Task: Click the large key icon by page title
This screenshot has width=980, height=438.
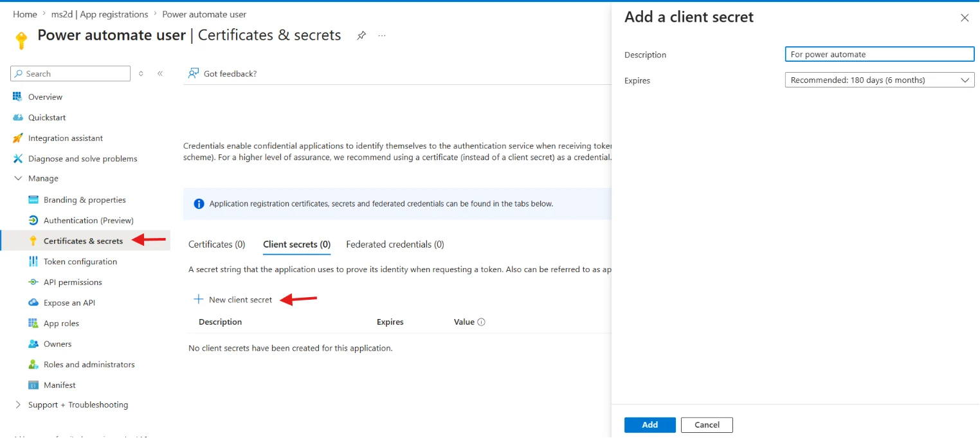Action: 21,40
